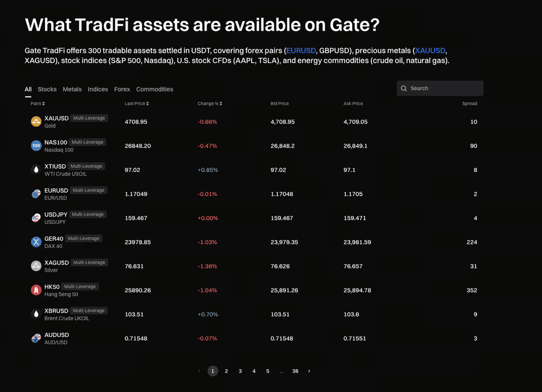Open the XAUUSD link in description
Viewport: 542px width, 392px height.
(430, 51)
